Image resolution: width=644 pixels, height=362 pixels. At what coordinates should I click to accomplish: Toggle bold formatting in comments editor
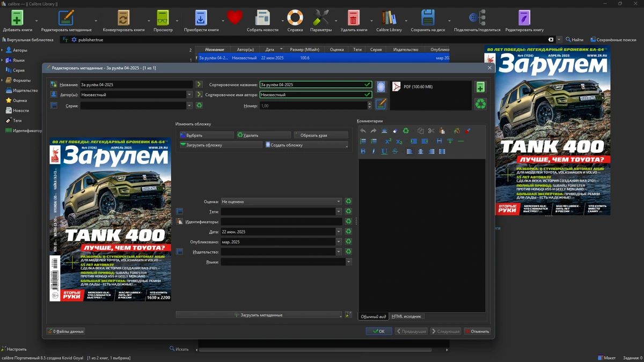pos(363,152)
